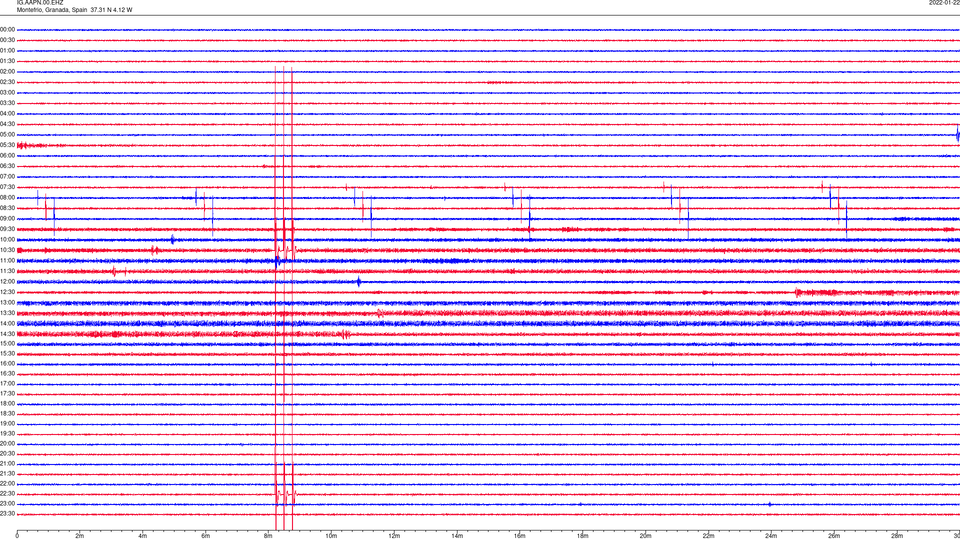This screenshot has height=540, width=960.
Task: Select the "19:00" time row label
Action: (x=7, y=424)
